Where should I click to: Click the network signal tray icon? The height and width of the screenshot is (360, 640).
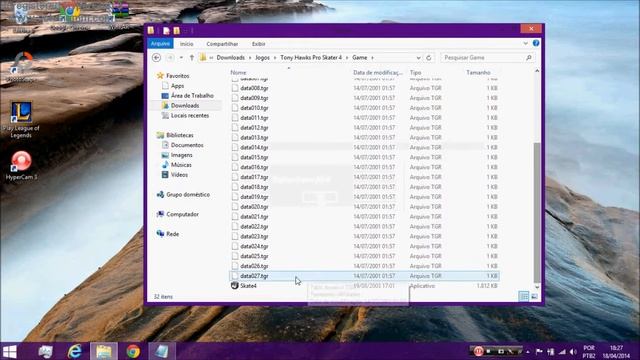562,351
